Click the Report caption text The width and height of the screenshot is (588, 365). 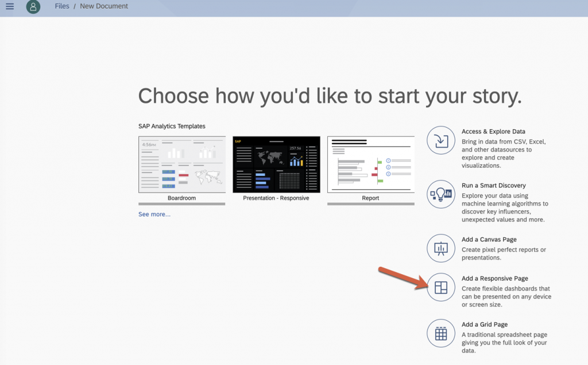tap(370, 198)
